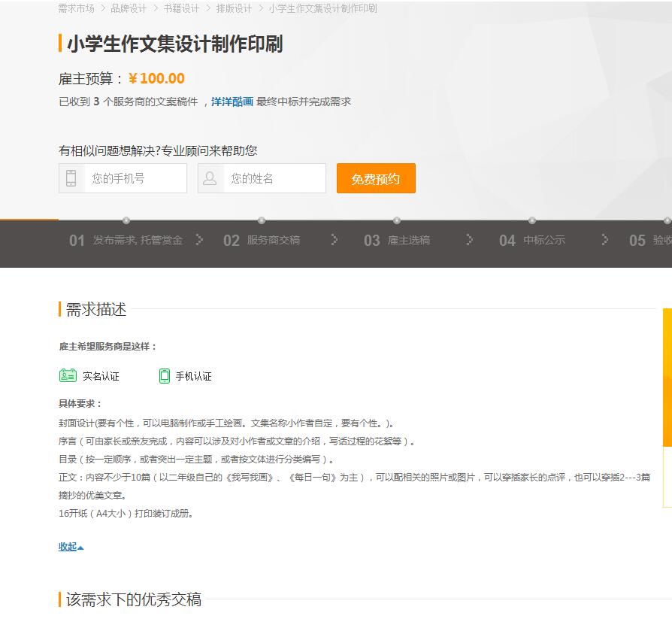
Task: Click the person icon in name field
Action: tap(210, 178)
